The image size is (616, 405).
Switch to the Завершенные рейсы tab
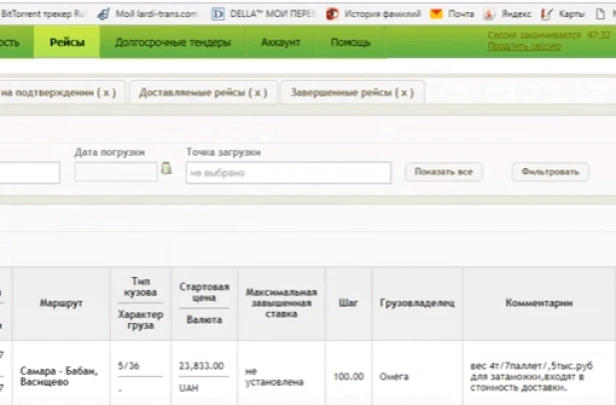(x=351, y=92)
